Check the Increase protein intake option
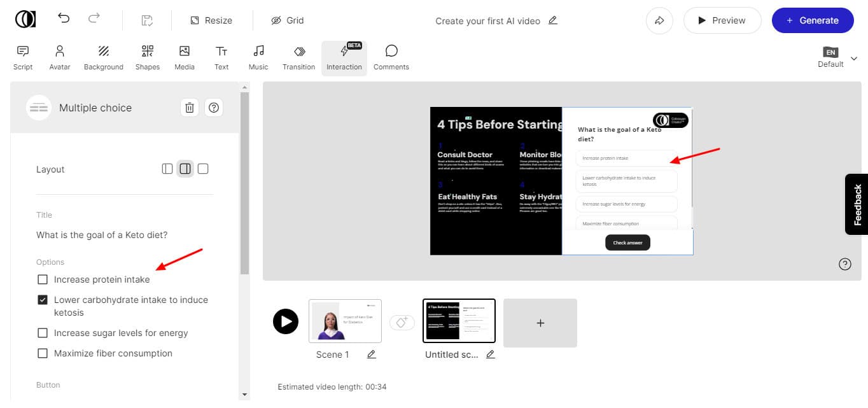Screen dimensions: 868x408 43,279
